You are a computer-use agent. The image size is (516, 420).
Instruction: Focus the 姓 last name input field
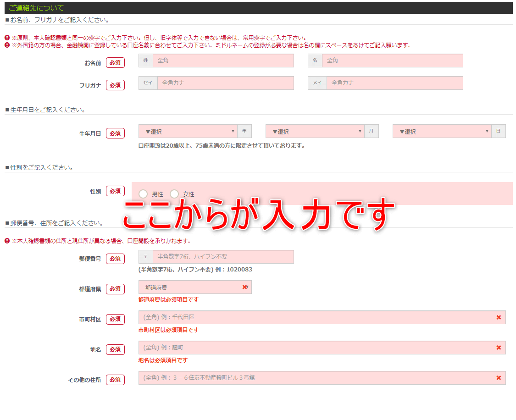click(223, 61)
